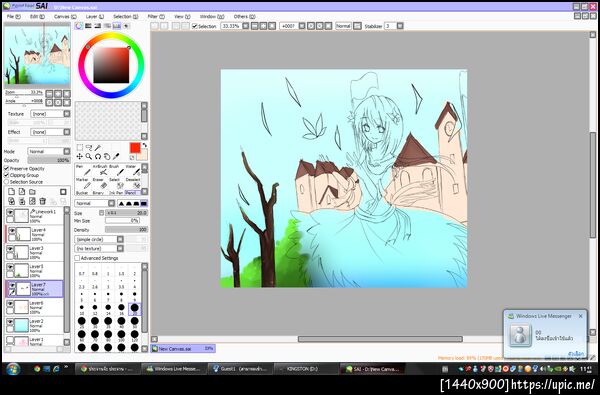Create a new linework layer
Screen dimensions: 600x395
coord(22,192)
